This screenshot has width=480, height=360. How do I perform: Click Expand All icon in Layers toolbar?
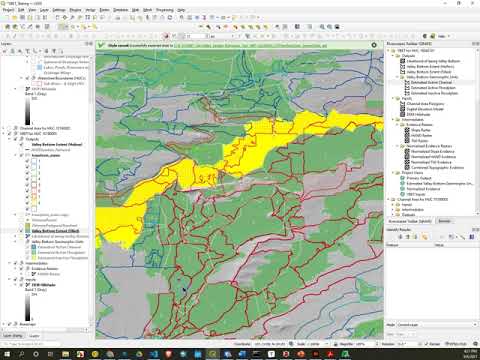(46, 51)
